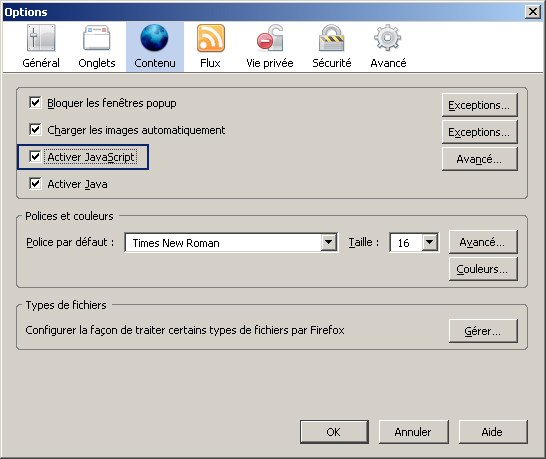The image size is (546, 459).
Task: Select the Onglets tabs icon
Action: pyautogui.click(x=97, y=38)
